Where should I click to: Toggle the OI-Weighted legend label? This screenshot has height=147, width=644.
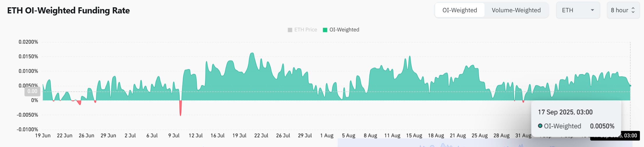(x=344, y=30)
